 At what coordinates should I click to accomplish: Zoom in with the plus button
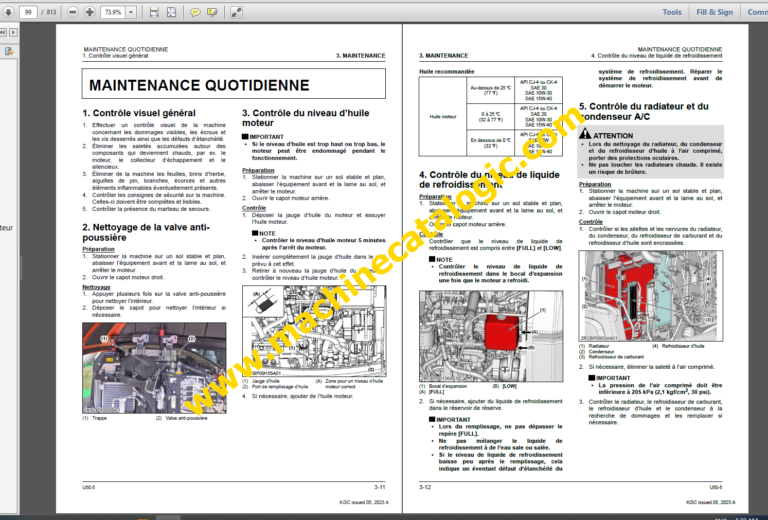click(89, 12)
